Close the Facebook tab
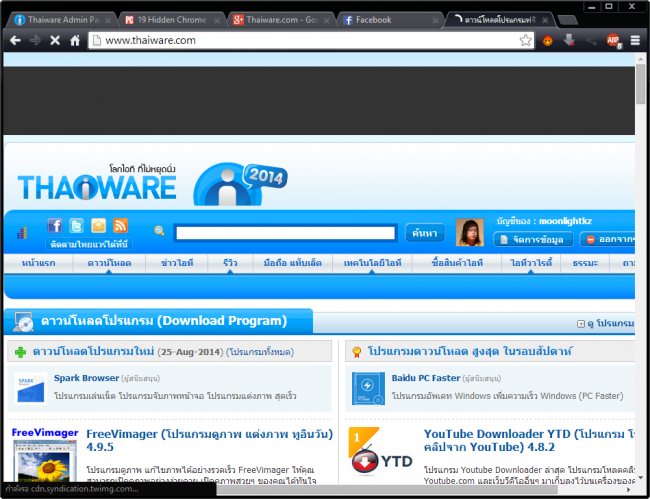This screenshot has width=650, height=499. pos(435,20)
